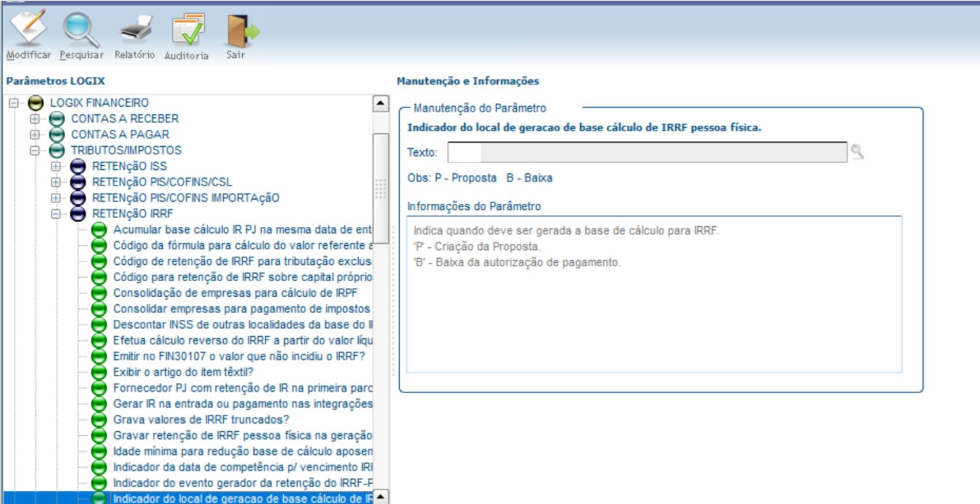Select TRIBUTOS/IMPOSTOS tree item
The width and height of the screenshot is (980, 504).
[126, 151]
